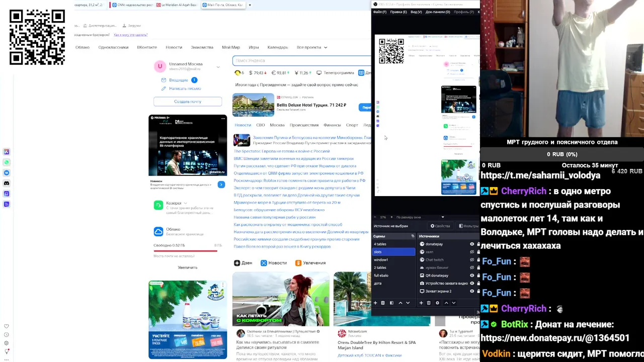Open the Док-панели menu in OBS
This screenshot has width=644, height=362.
[x=438, y=12]
